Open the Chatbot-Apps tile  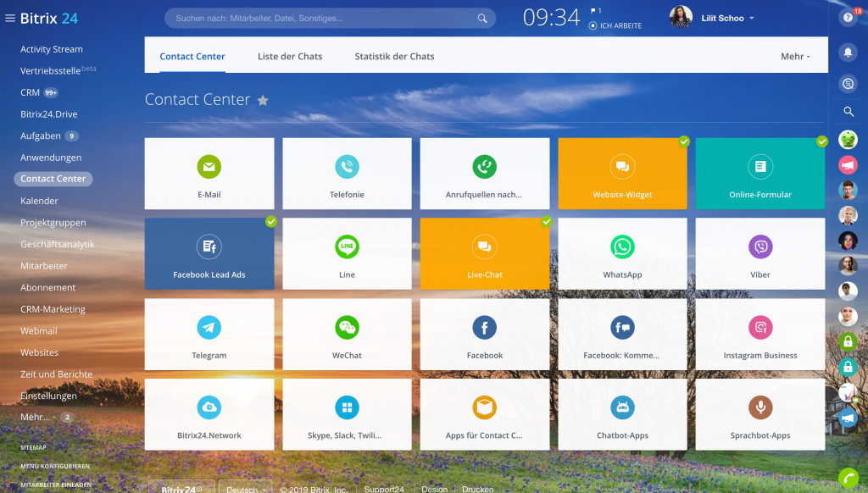pyautogui.click(x=622, y=414)
